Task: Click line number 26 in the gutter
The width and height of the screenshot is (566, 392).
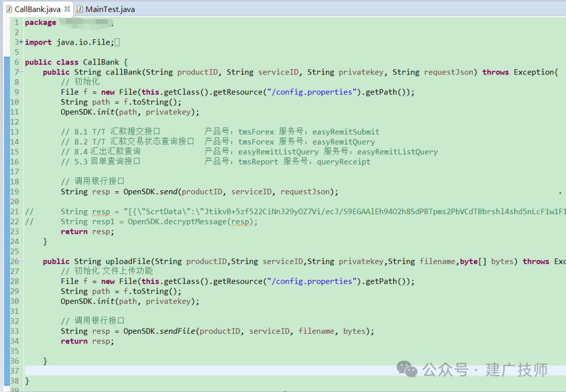Action: (x=15, y=262)
